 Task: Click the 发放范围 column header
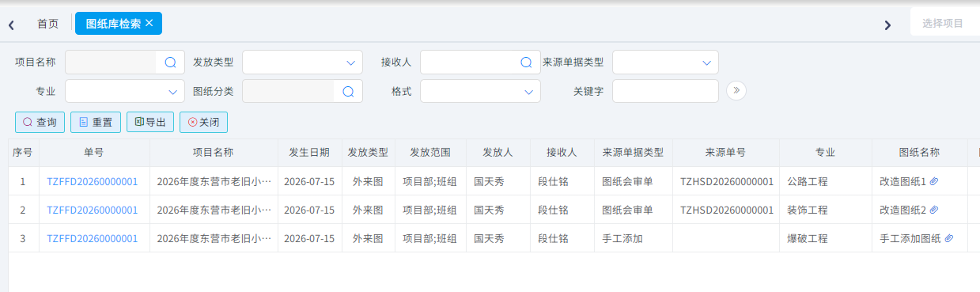430,153
